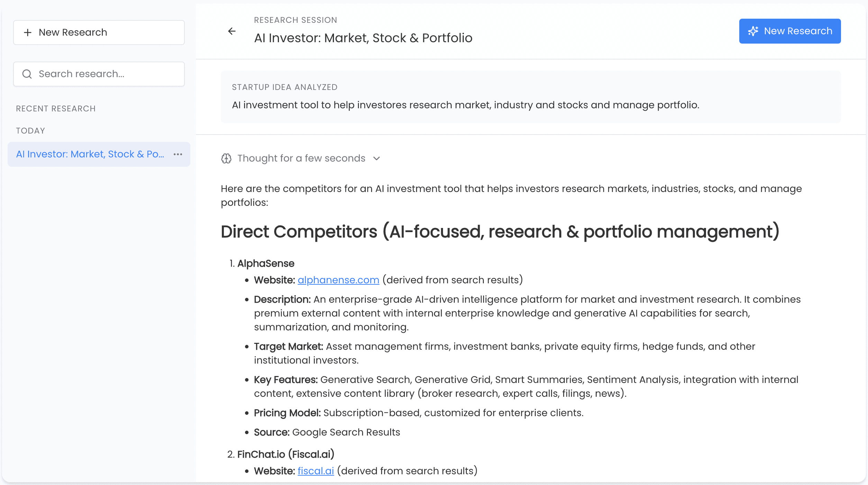The image size is (868, 485).
Task: Open the three-dot menu for AI Investor session
Action: coord(178,154)
